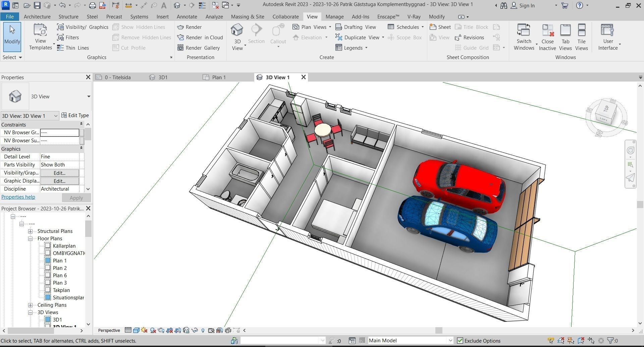
Task: Toggle Temporary Hide/Isolate glasses icon
Action: 195,331
